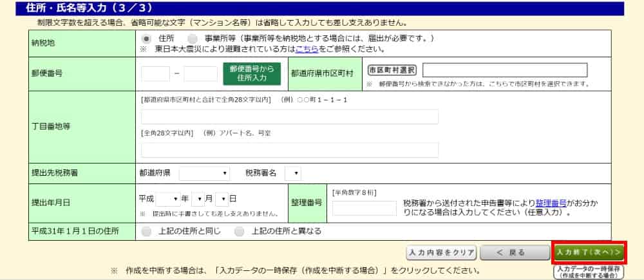The image size is (644, 280).
Task: Open the こちら link about 東日本大震災
Action: pos(307,49)
